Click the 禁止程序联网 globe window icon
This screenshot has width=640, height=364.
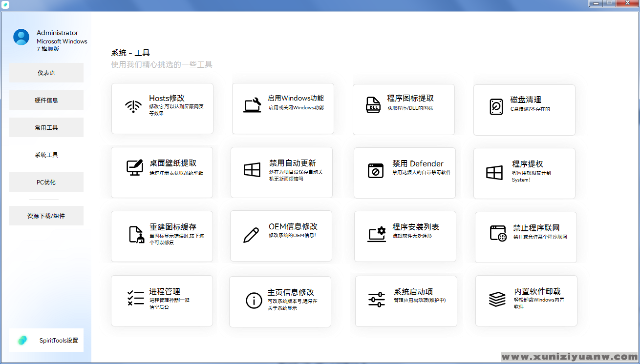[498, 233]
